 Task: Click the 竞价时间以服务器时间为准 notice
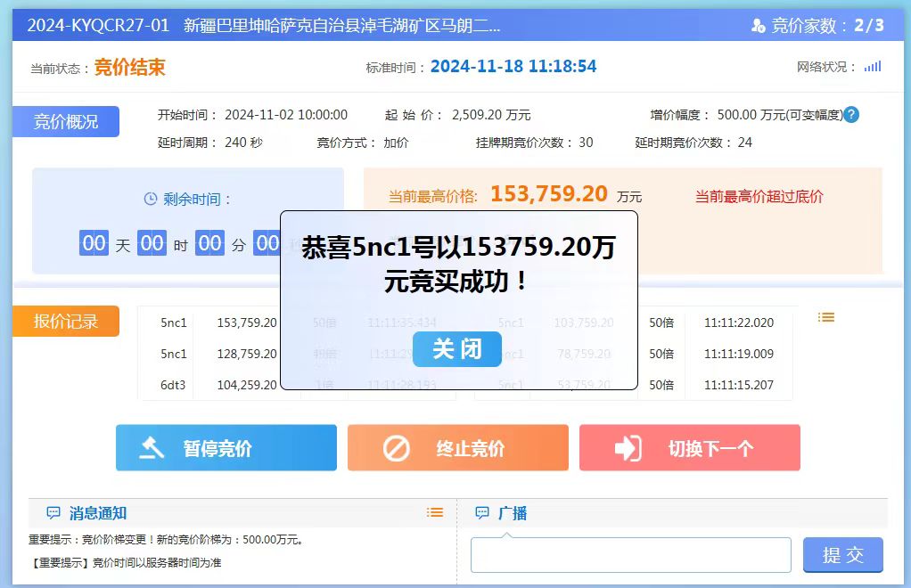(125, 562)
